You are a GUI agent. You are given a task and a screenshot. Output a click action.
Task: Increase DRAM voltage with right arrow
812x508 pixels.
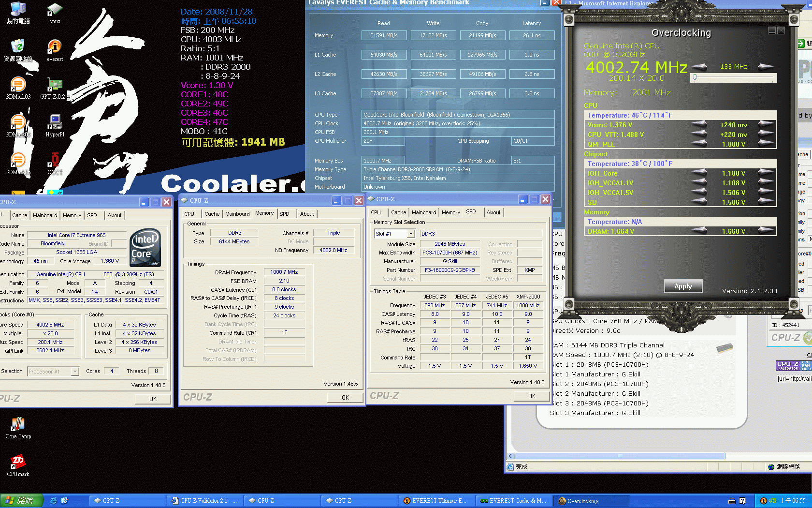pos(766,231)
